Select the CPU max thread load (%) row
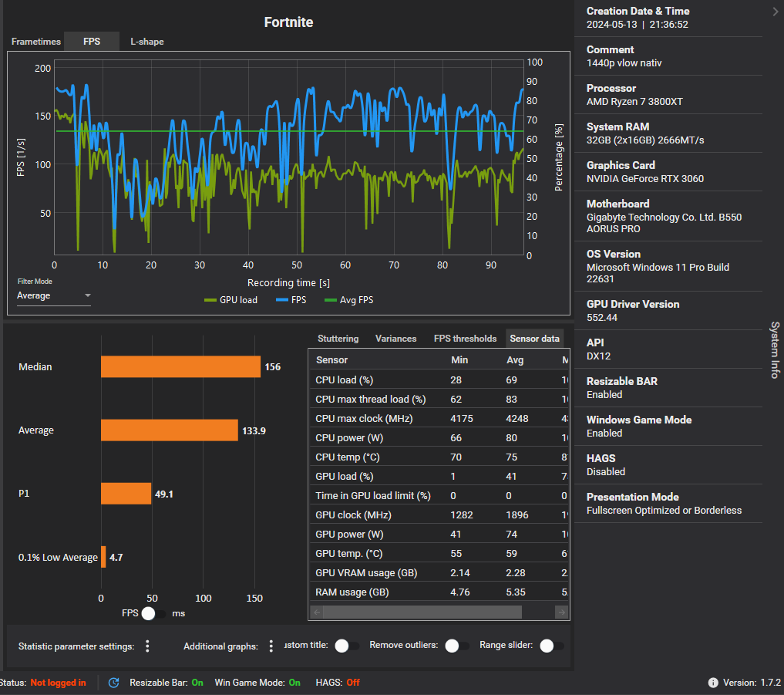 [439, 400]
